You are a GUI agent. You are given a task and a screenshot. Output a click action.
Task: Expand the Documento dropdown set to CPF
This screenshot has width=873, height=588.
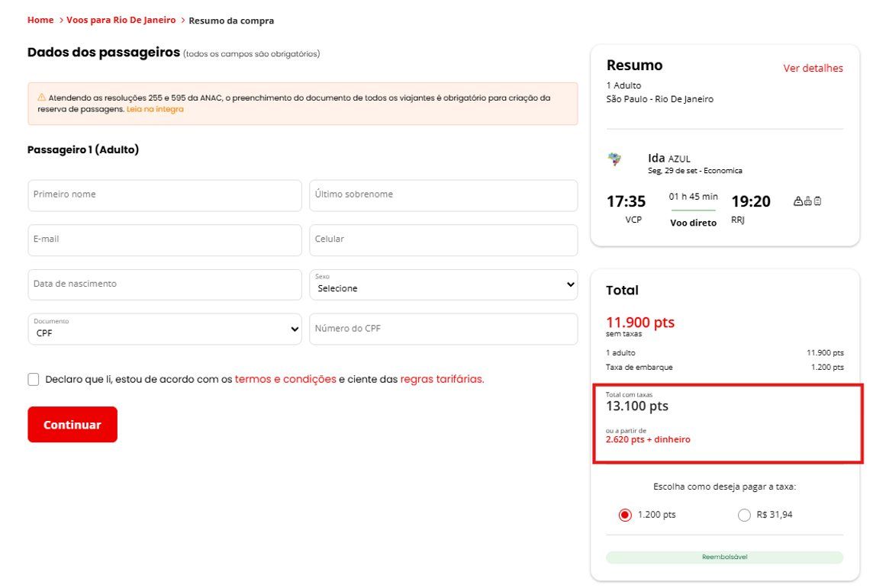(165, 329)
